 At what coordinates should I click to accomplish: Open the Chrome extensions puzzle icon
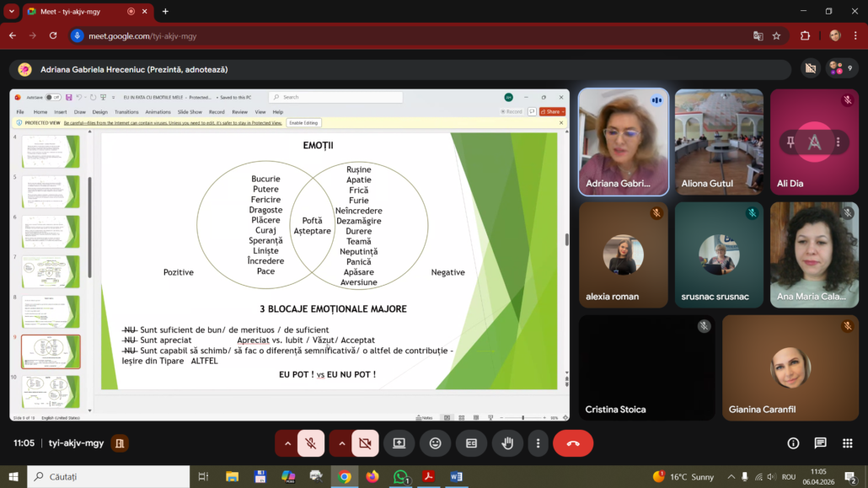click(806, 36)
